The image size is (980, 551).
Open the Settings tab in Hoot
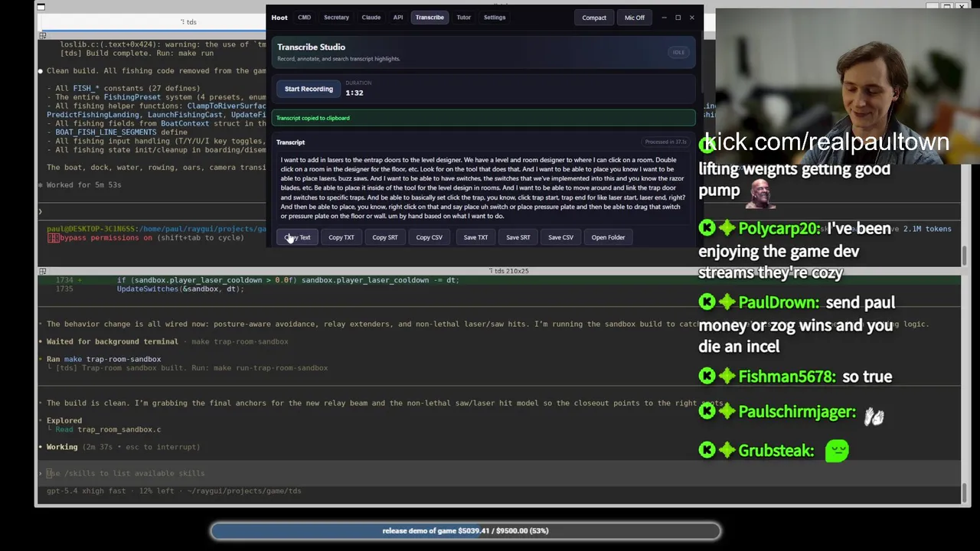pos(494,18)
